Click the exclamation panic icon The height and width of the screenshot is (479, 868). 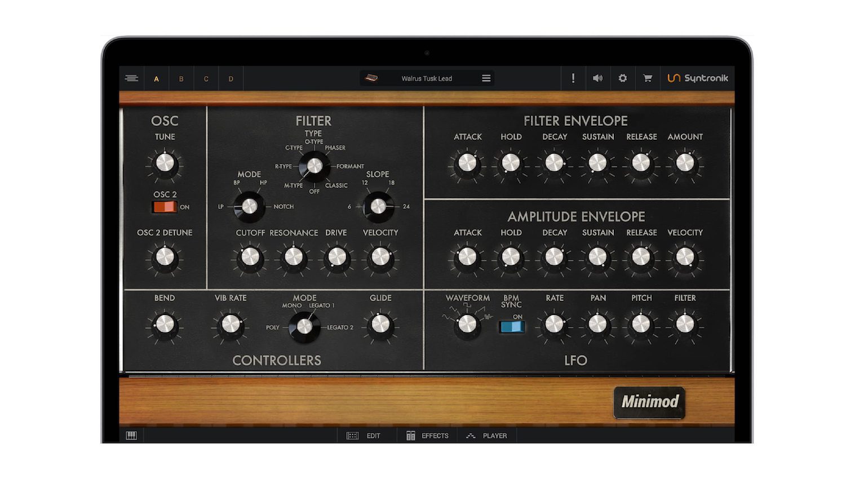pyautogui.click(x=573, y=78)
